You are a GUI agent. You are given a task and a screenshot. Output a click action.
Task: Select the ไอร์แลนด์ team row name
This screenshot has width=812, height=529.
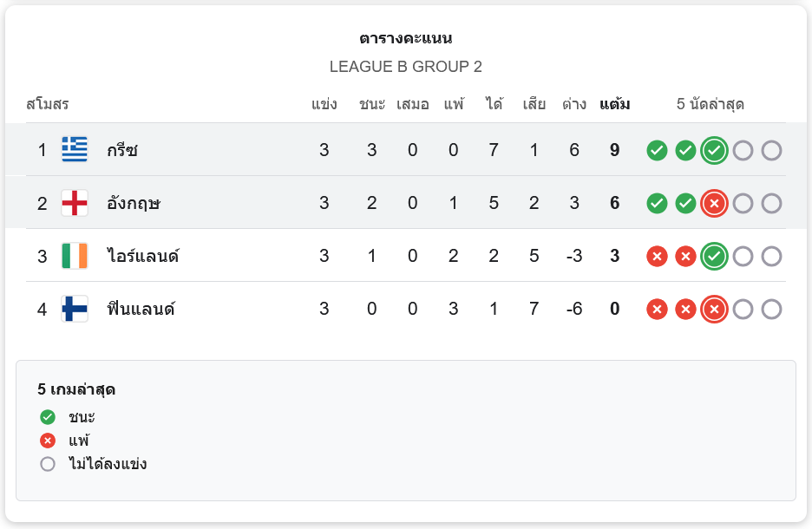[143, 256]
